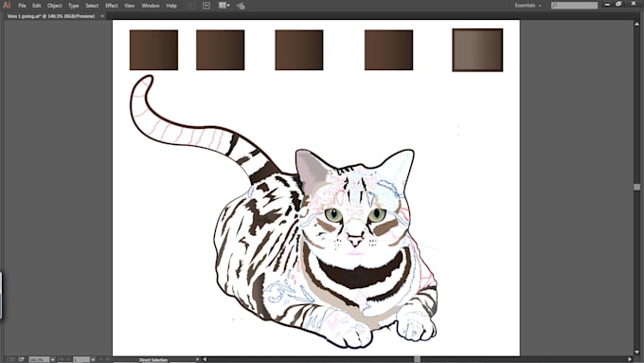The height and width of the screenshot is (363, 644).
Task: Select the grayish-brown fifth gradient rectangle
Action: (x=477, y=49)
